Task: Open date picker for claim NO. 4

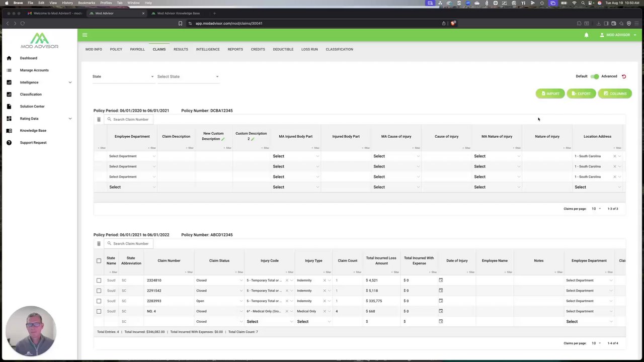Action: (x=441, y=311)
